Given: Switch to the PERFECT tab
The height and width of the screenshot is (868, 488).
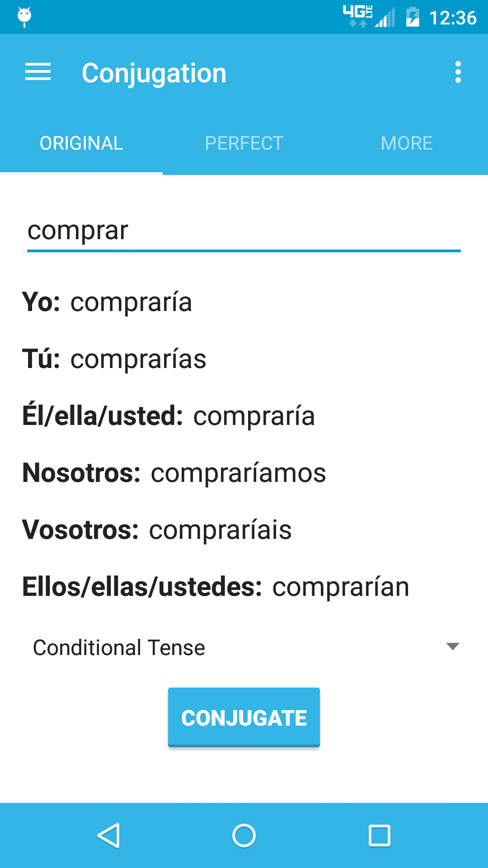Looking at the screenshot, I should (244, 143).
